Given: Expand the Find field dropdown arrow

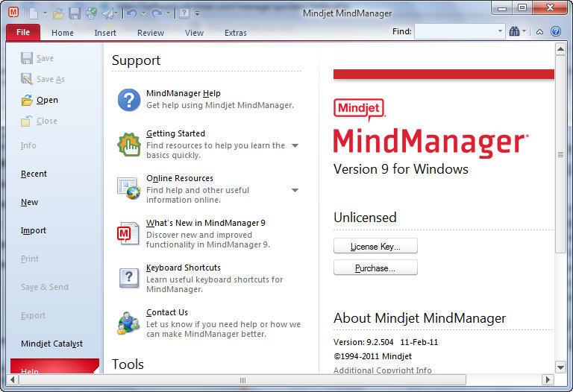Looking at the screenshot, I should tap(501, 32).
